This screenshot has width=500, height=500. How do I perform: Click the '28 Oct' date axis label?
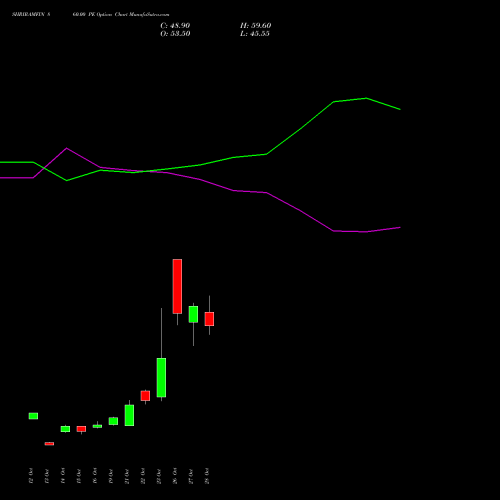click(x=207, y=476)
